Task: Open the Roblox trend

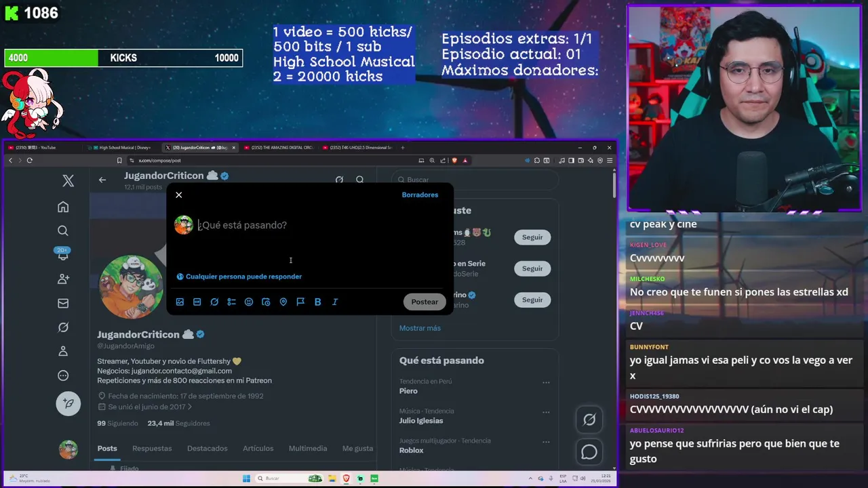Action: (412, 450)
